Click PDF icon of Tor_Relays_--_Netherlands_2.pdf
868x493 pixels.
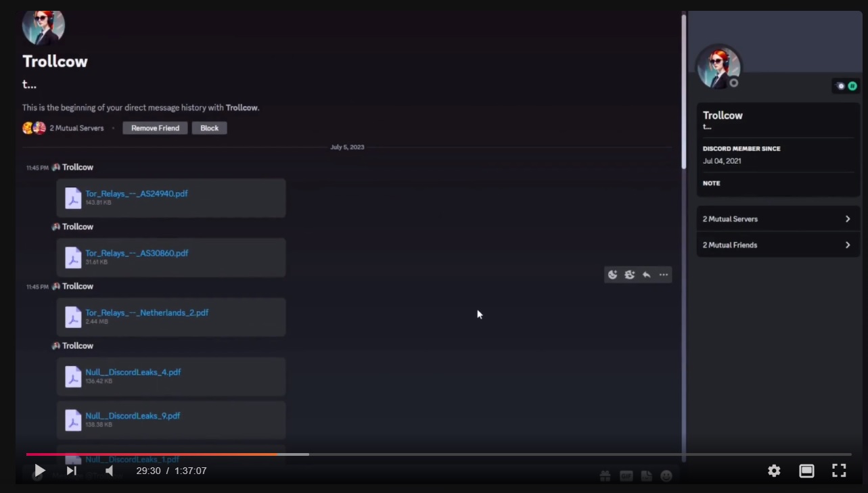[x=73, y=316]
